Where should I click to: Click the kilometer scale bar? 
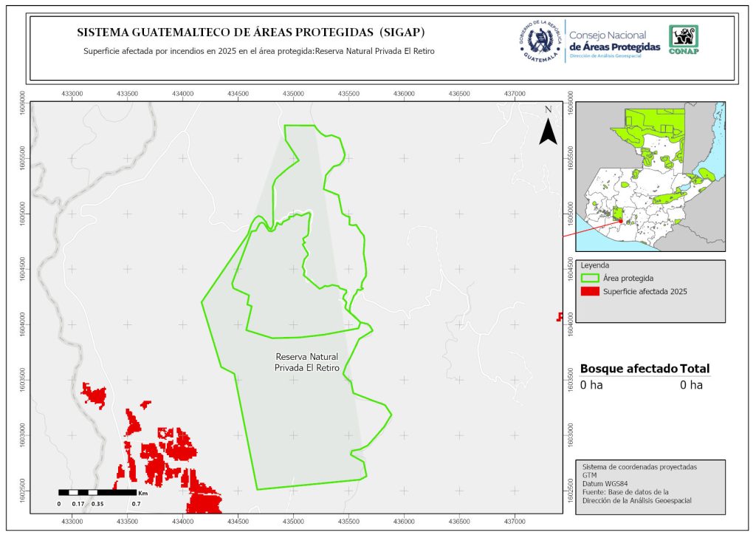(x=97, y=492)
